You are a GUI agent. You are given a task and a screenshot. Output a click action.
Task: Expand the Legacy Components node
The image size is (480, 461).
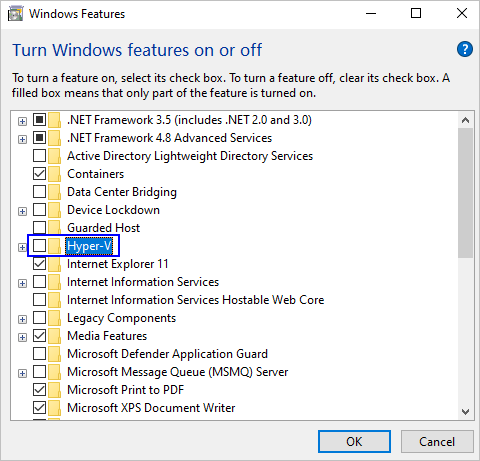pos(22,319)
